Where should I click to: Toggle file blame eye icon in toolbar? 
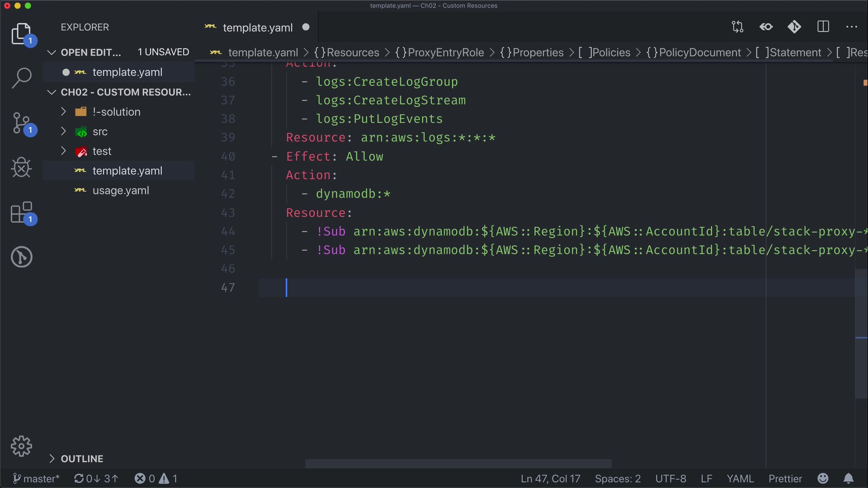tap(766, 27)
